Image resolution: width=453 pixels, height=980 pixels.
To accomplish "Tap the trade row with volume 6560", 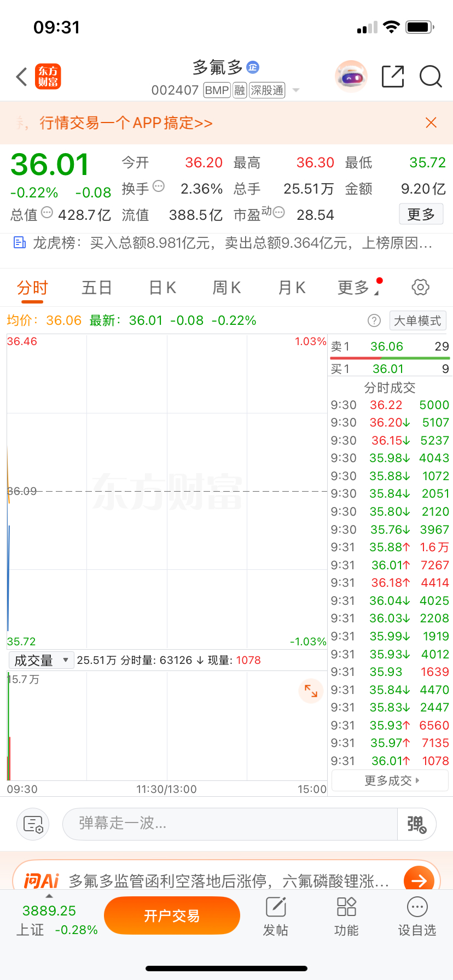I will [x=390, y=725].
